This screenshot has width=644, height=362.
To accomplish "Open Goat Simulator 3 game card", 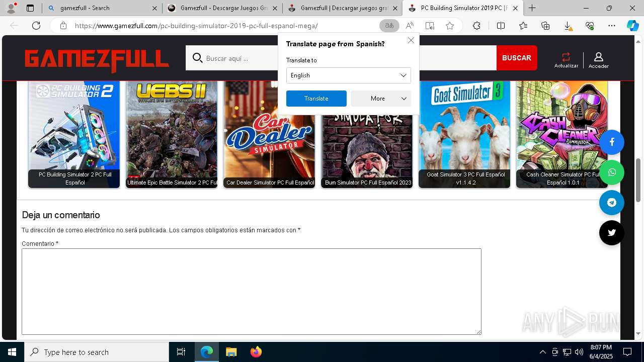I will coord(464,134).
